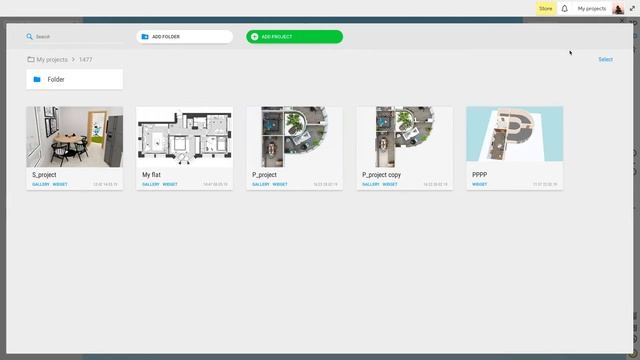Image resolution: width=640 pixels, height=360 pixels.
Task: Click the folder icon on Add Folder button
Action: (145, 37)
